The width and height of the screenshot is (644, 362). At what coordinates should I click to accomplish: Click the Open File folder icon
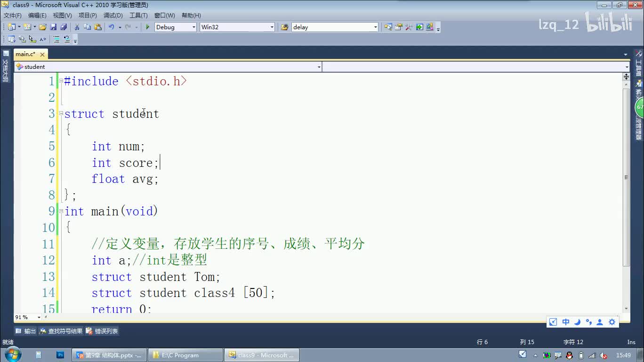point(43,27)
